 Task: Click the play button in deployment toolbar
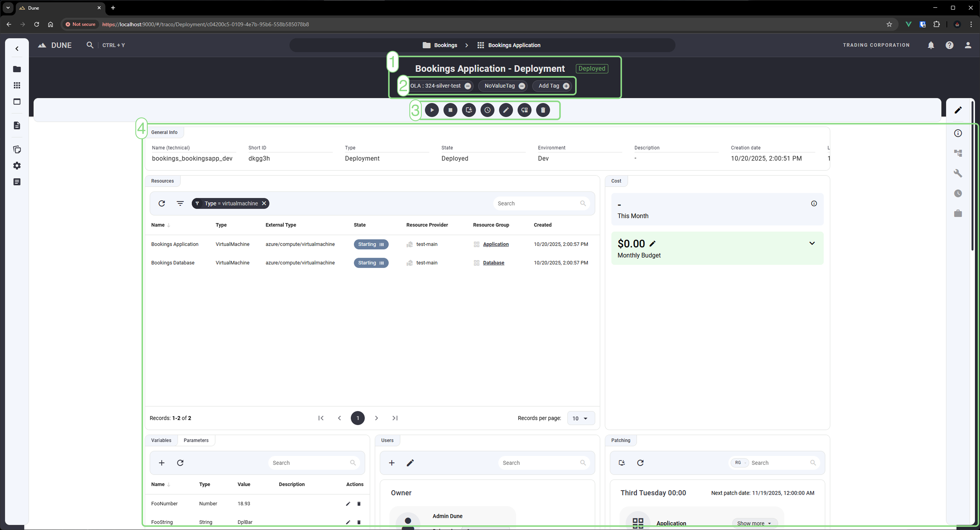(432, 110)
